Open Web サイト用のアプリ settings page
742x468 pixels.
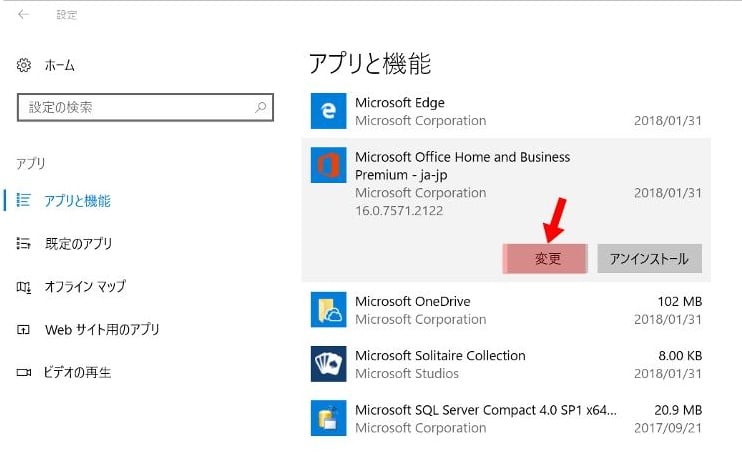pyautogui.click(x=101, y=330)
